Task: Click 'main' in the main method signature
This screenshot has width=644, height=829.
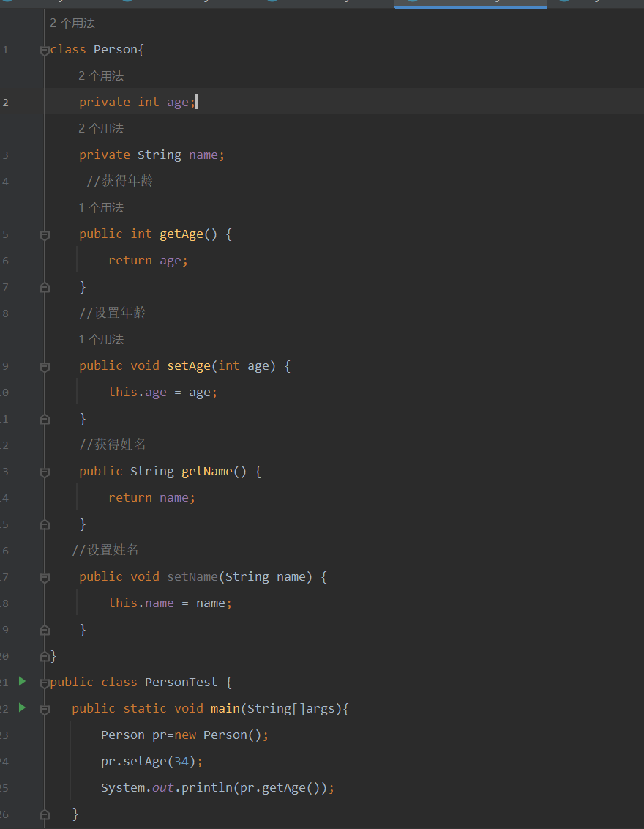Action: [x=225, y=708]
